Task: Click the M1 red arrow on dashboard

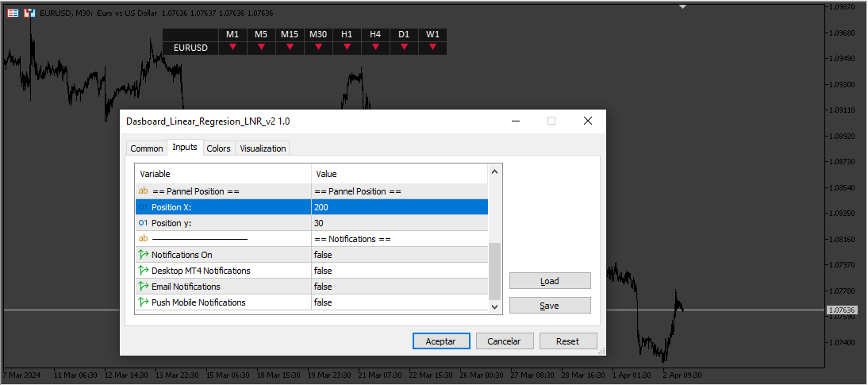Action: pos(233,47)
